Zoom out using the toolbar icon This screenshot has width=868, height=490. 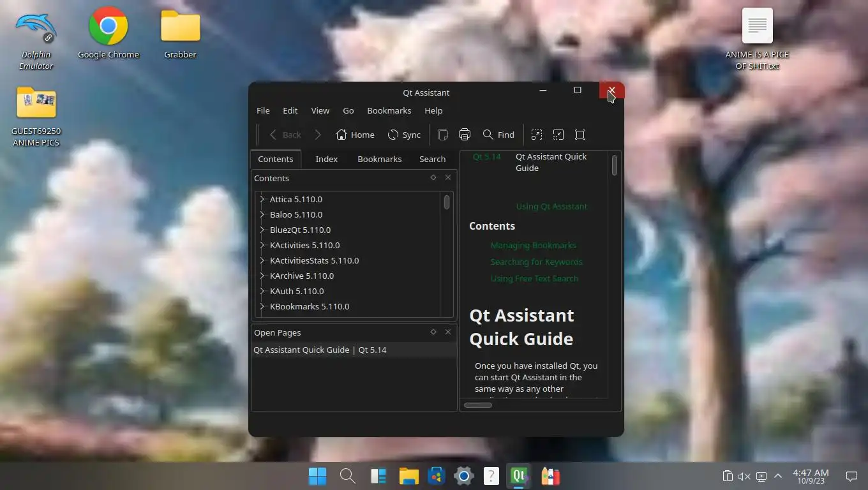[558, 135]
